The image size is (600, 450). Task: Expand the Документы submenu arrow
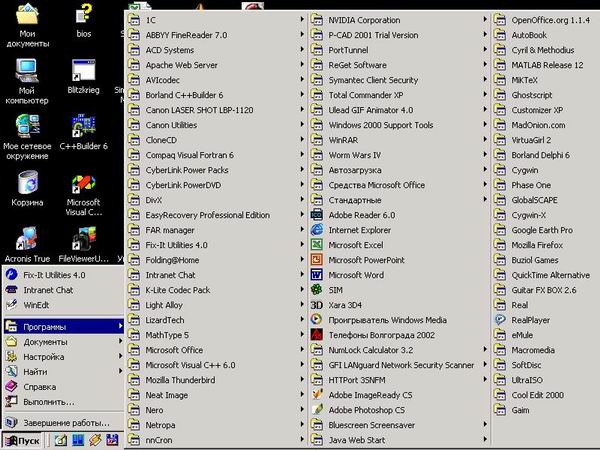point(120,341)
